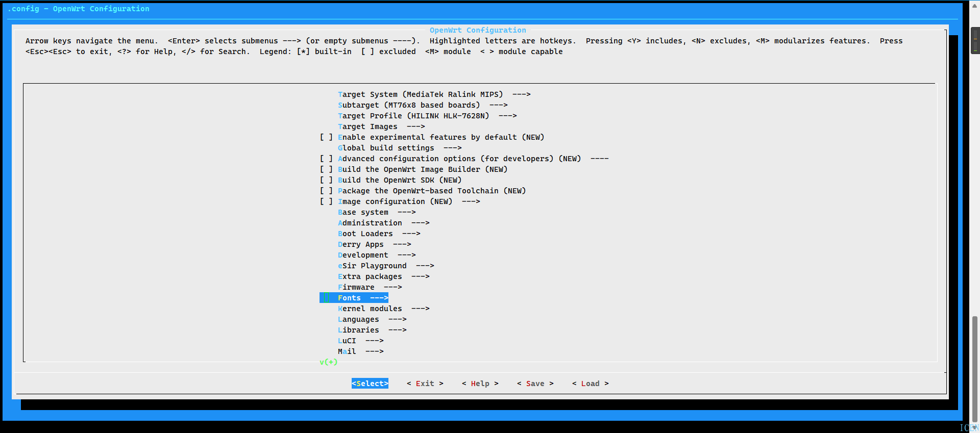Screen dimensions: 980x433
Task: Enable Build the OpenWrt Image Builder
Action: [x=326, y=169]
